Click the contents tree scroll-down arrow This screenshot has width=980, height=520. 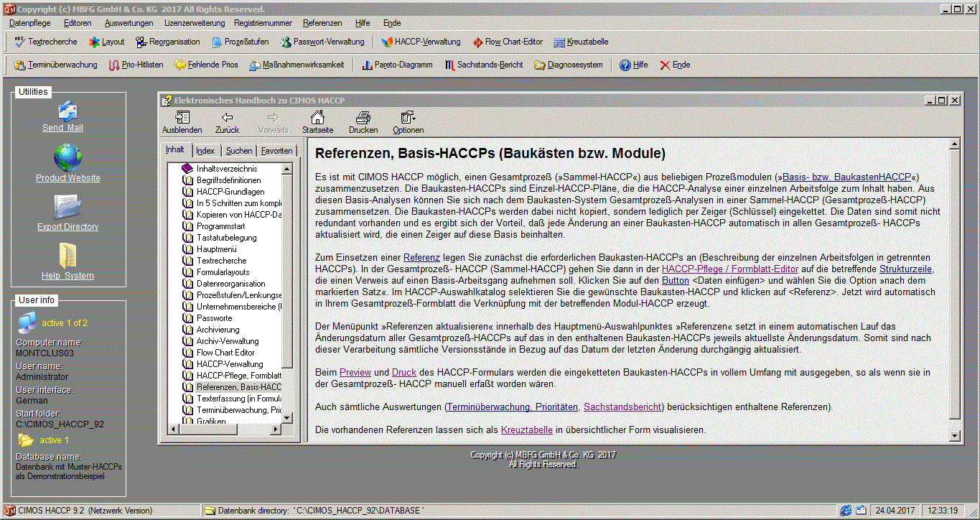(x=287, y=417)
